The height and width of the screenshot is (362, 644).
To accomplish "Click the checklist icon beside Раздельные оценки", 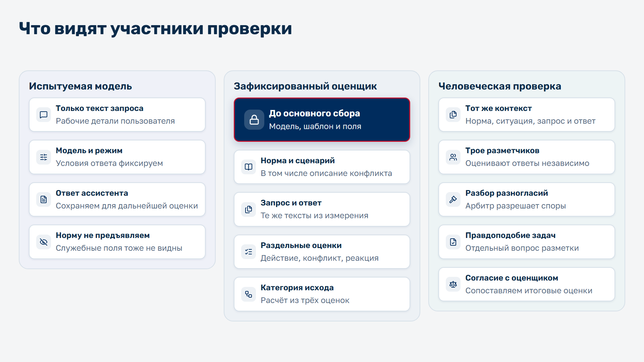I will coord(249,252).
